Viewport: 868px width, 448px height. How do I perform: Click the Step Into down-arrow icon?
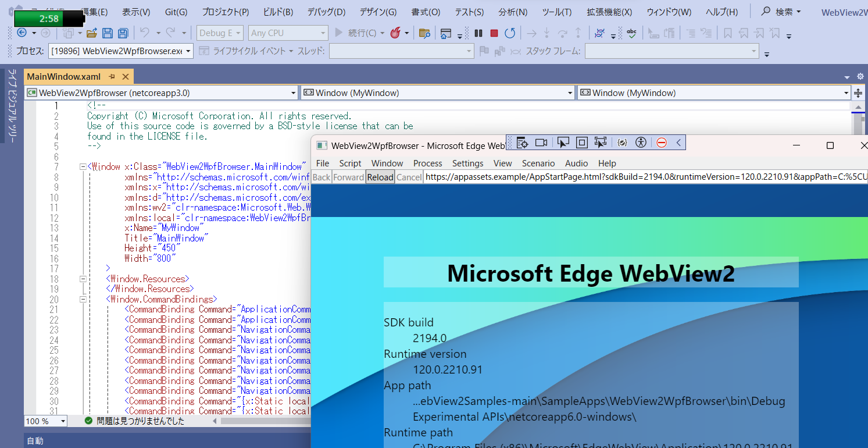pyautogui.click(x=546, y=33)
